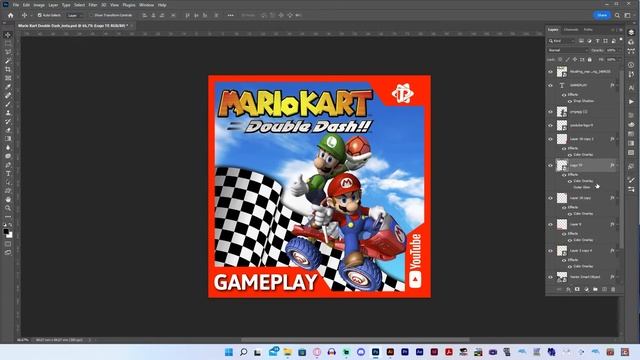Open Move tool preset picker arrow
Viewport: 640px width, 360px height.
(30, 15)
